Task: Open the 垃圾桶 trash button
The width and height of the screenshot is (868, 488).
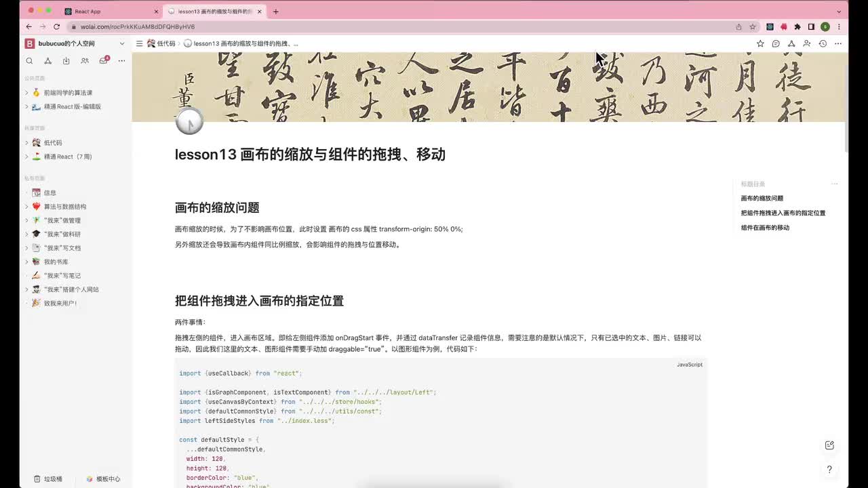Action: click(48, 479)
